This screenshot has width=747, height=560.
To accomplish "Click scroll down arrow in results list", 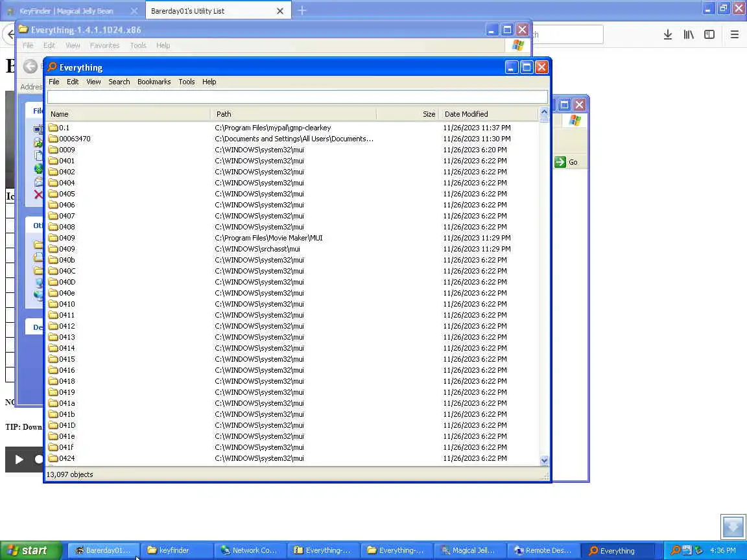I will [544, 460].
